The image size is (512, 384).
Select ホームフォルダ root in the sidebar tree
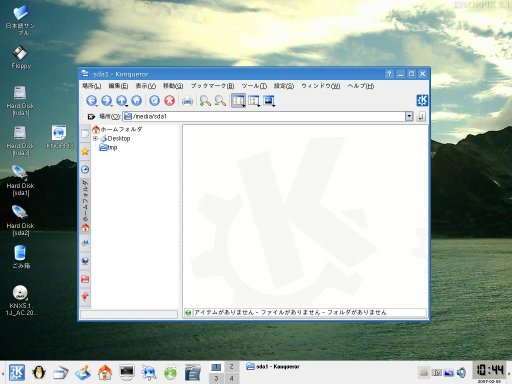click(x=117, y=129)
